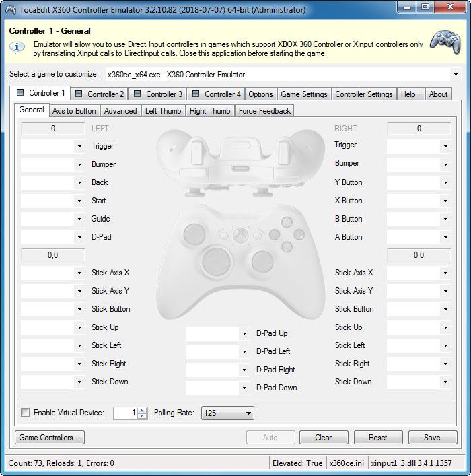Open the Right Thumb sub-tab
The height and width of the screenshot is (476, 471).
210,111
